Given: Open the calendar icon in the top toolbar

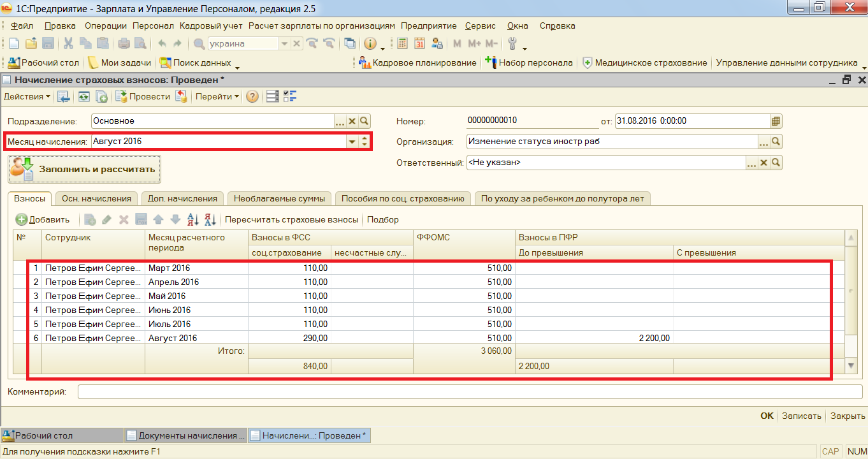Looking at the screenshot, I should 419,44.
